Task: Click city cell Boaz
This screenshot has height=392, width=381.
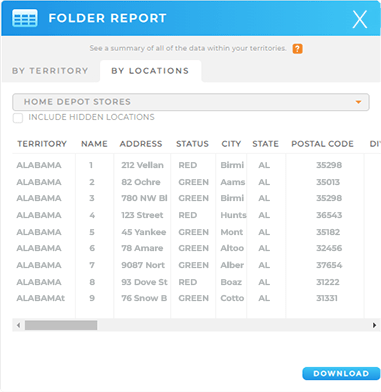Action: (x=231, y=282)
